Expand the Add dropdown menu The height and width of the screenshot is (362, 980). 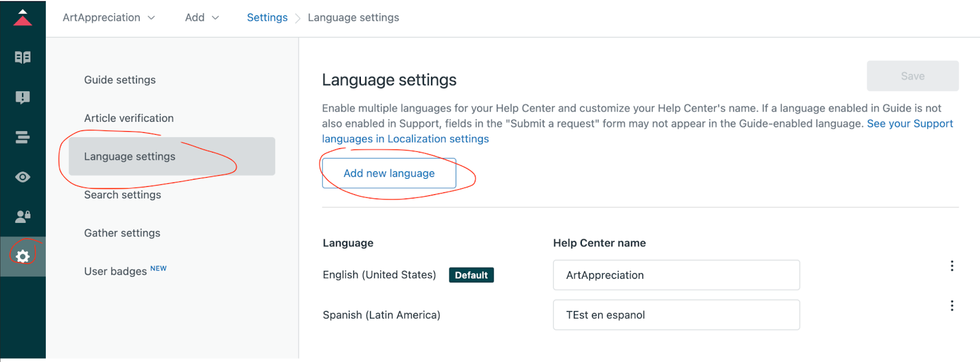[202, 18]
